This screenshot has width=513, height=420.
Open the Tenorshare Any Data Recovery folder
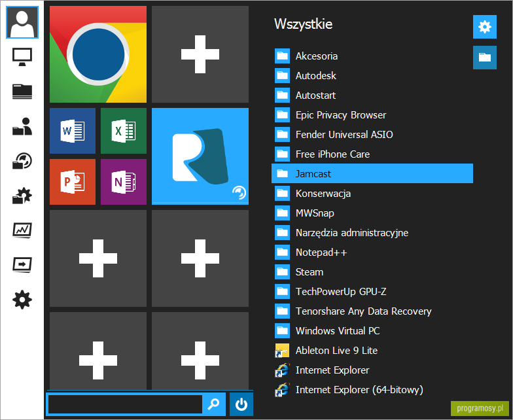372,311
